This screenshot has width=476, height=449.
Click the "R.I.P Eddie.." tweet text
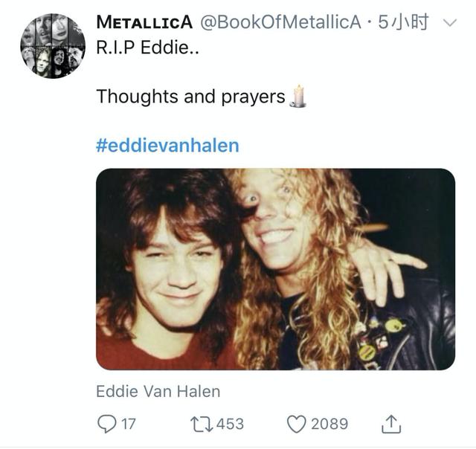(147, 48)
